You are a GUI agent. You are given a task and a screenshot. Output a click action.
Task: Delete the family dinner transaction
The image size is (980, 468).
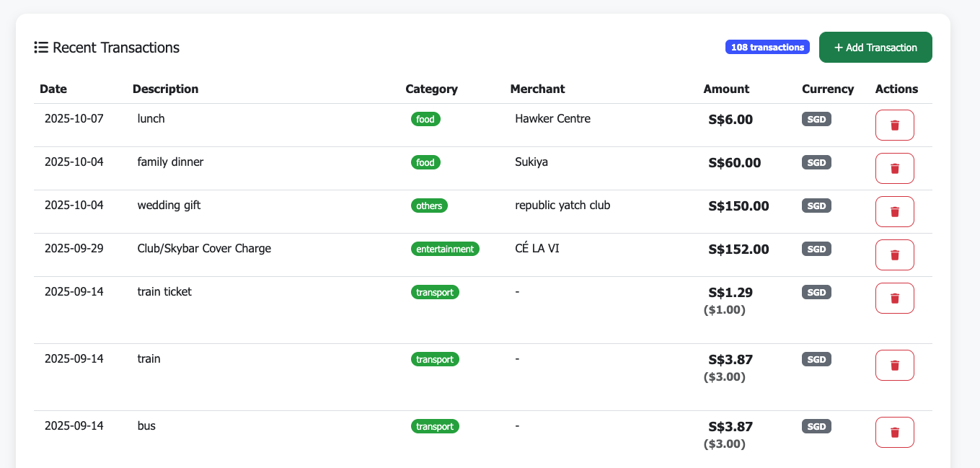click(894, 168)
